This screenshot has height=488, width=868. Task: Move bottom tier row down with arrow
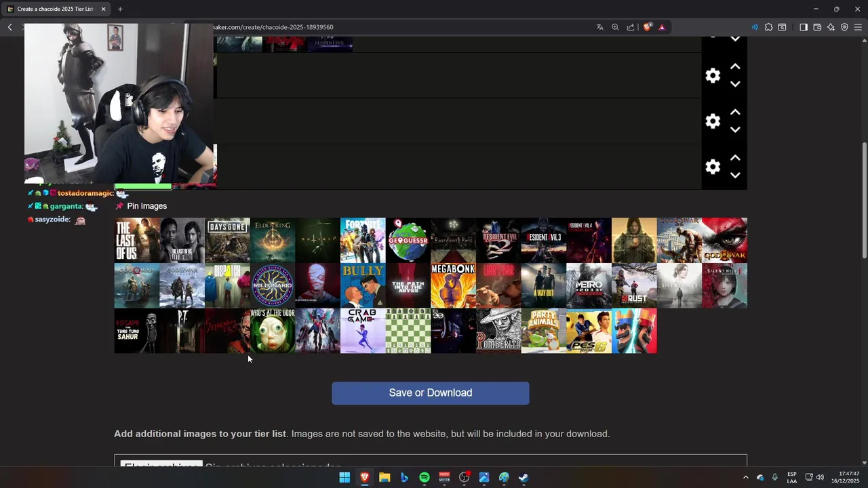tap(735, 175)
